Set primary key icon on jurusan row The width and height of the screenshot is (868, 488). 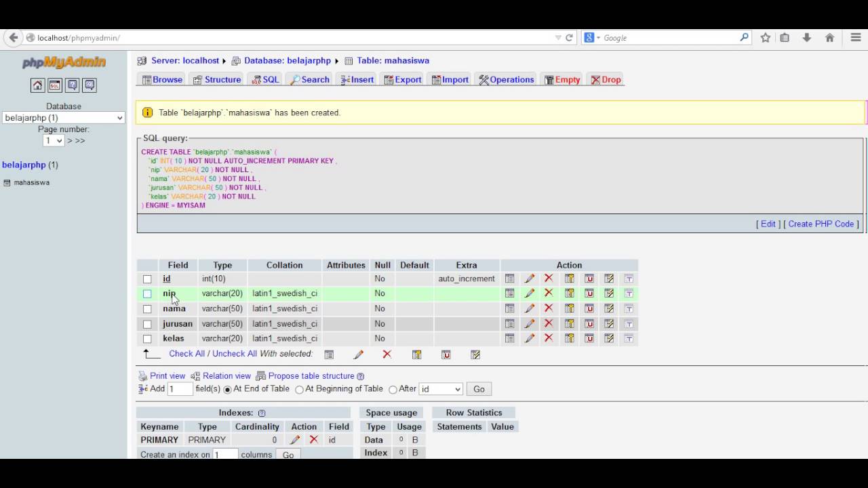570,323
